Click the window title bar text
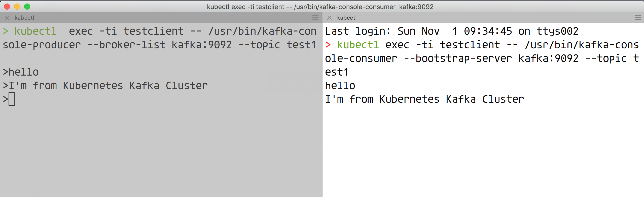Screen dimensions: 644x197 (x=320, y=7)
